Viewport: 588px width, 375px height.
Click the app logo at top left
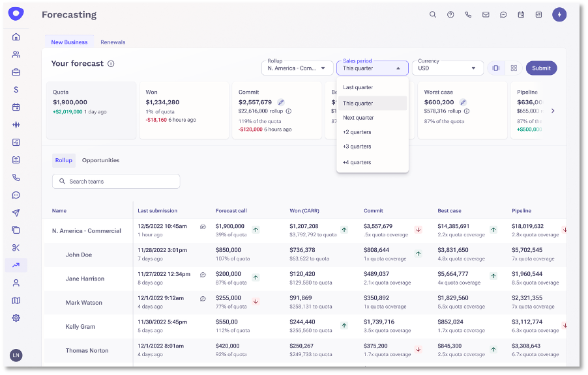point(16,14)
